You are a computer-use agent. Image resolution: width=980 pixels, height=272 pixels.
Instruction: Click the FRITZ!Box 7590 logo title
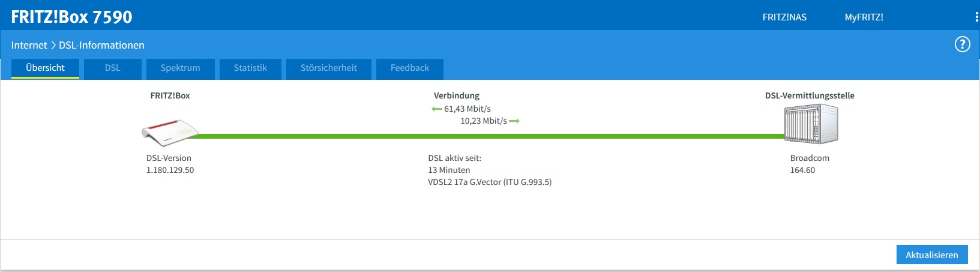[71, 17]
